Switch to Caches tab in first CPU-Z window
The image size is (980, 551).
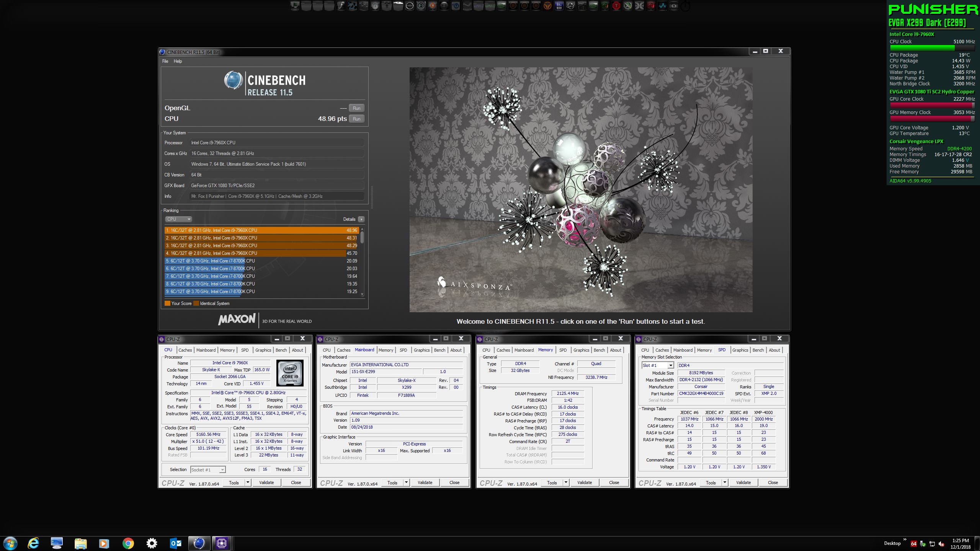coord(185,350)
